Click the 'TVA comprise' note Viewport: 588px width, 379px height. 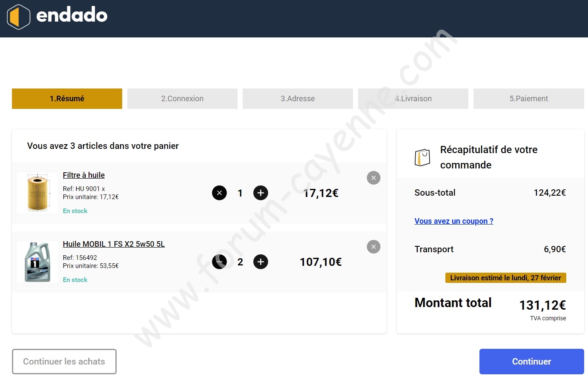coord(548,318)
